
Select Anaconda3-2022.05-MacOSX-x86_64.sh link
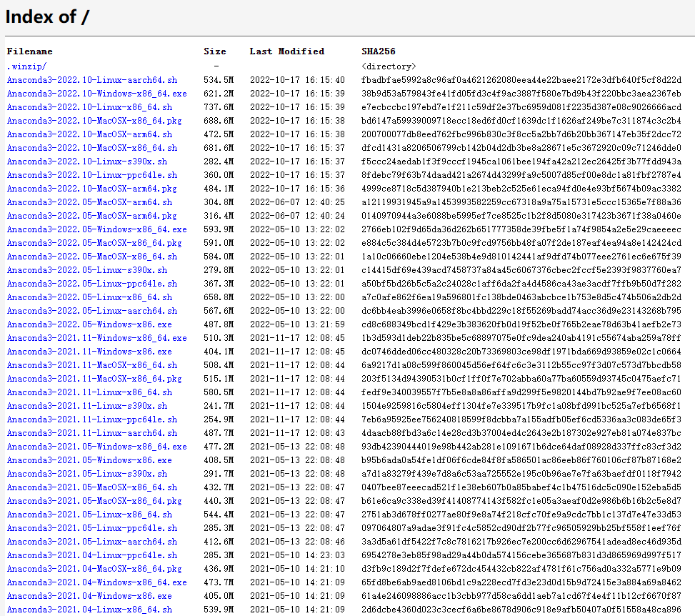tap(91, 257)
